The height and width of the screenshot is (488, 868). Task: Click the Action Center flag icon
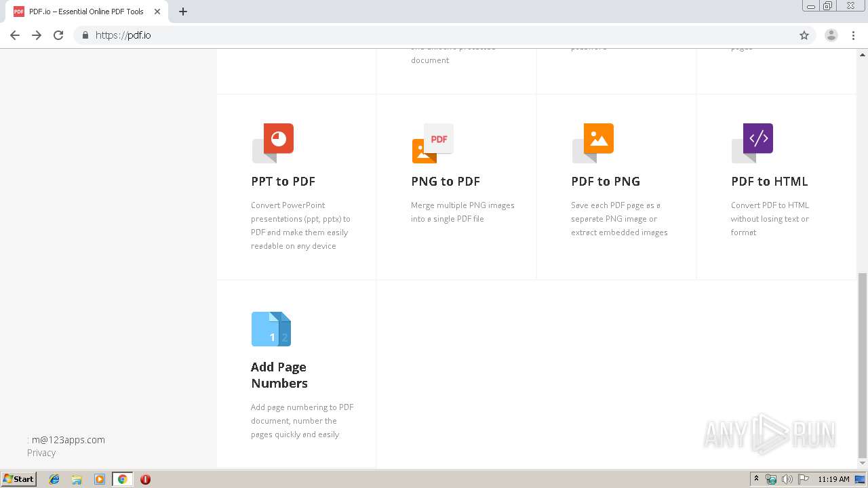coord(804,479)
